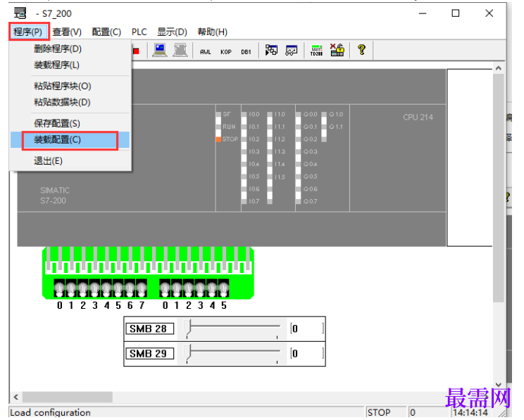Click the Q1.1 output LED label
524x420 pixels.
point(336,127)
